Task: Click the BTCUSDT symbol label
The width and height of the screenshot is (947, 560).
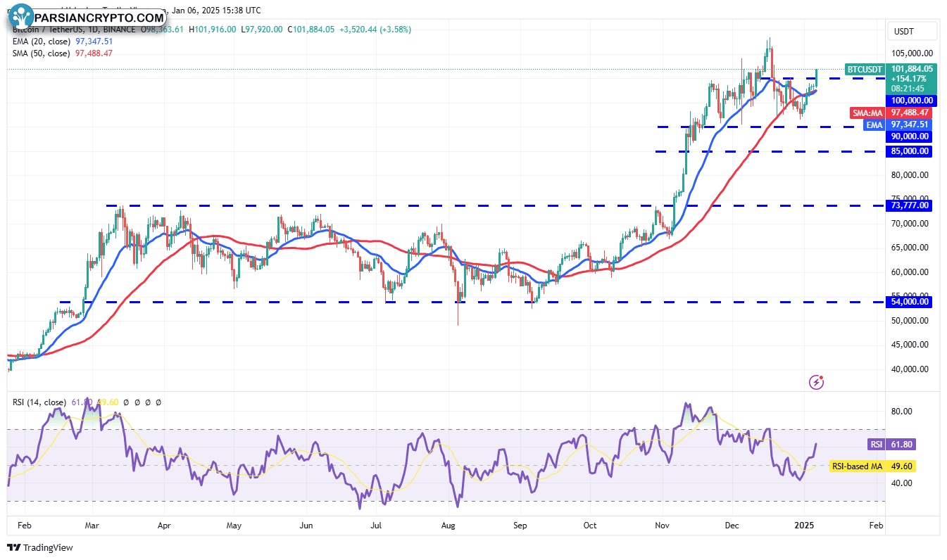Action: click(x=865, y=69)
